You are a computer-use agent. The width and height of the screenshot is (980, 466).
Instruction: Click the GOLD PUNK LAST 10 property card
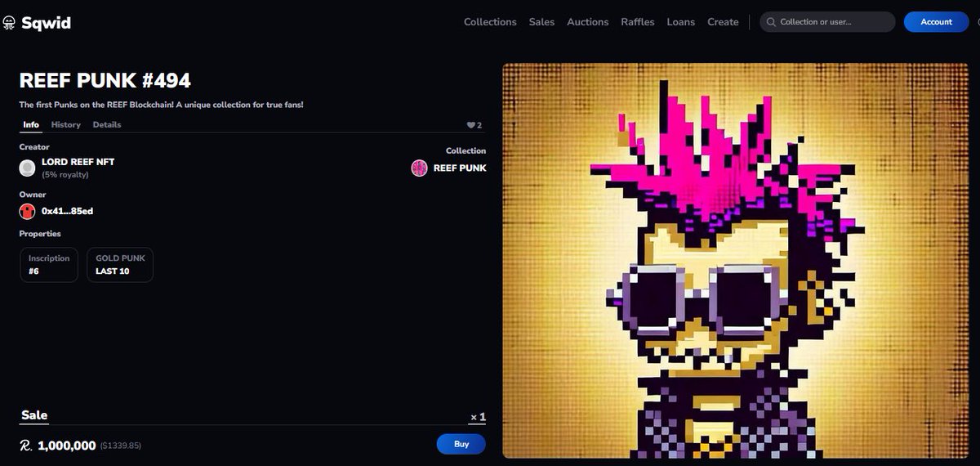pyautogui.click(x=120, y=265)
